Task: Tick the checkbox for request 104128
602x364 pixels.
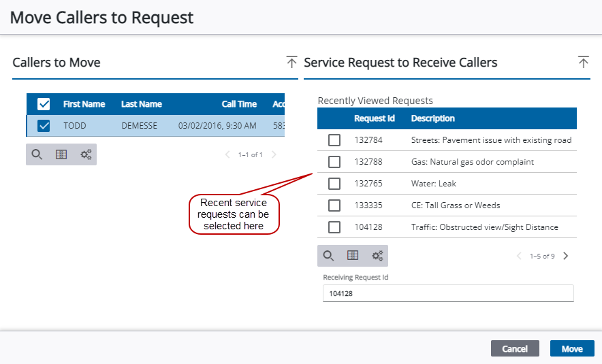Action: click(x=334, y=227)
